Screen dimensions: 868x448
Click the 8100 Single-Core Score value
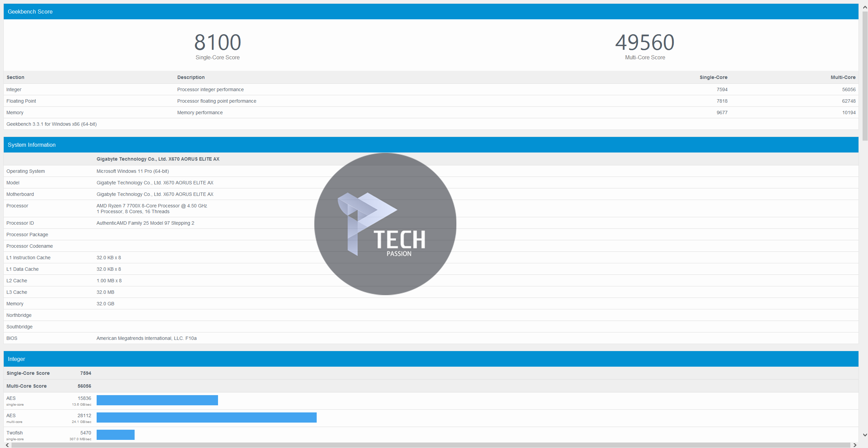point(217,42)
